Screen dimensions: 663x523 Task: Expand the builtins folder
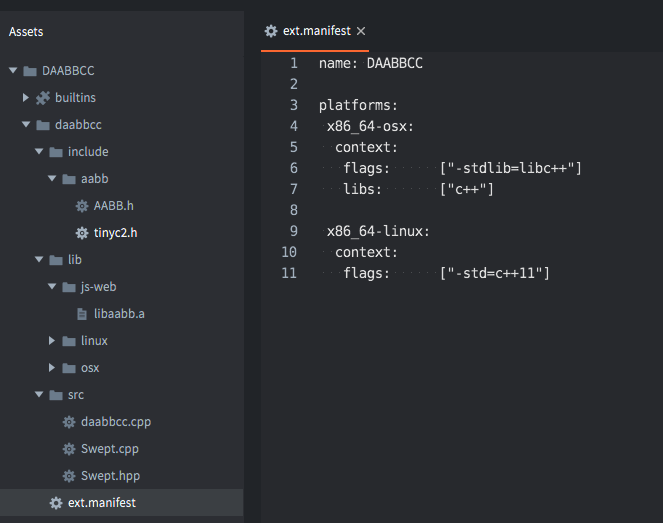[x=25, y=98]
